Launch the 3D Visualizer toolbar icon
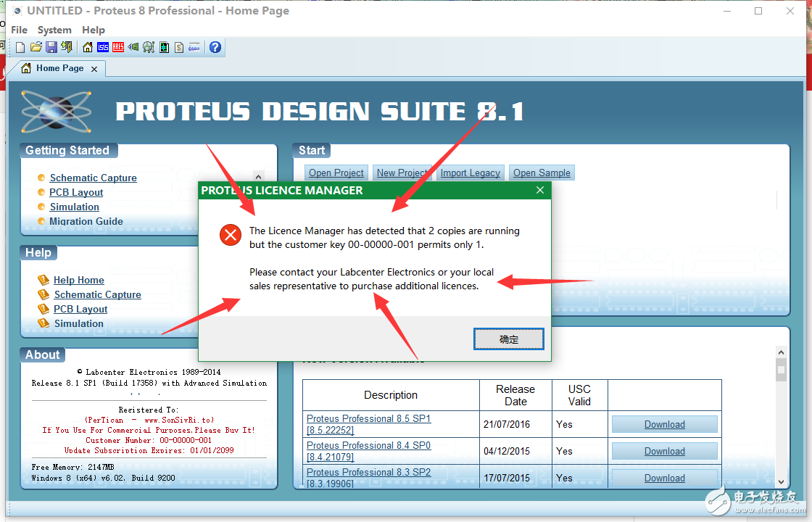812x522 pixels. [x=133, y=48]
